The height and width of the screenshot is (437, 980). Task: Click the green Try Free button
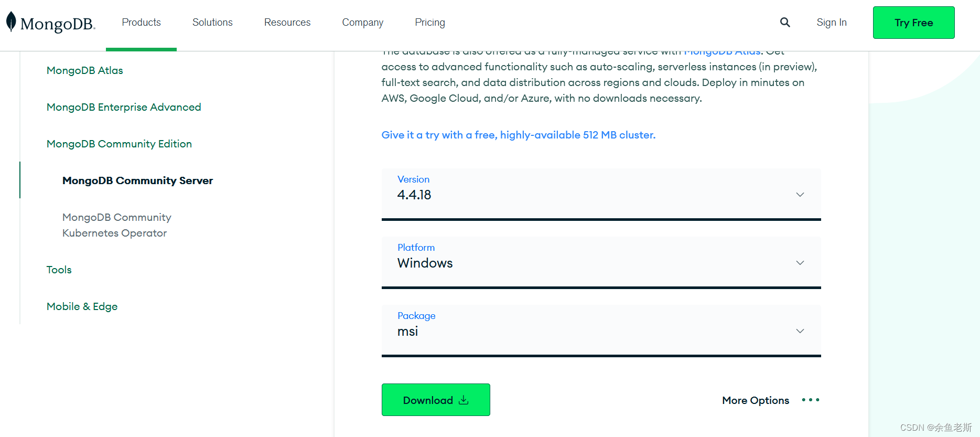[x=913, y=23]
